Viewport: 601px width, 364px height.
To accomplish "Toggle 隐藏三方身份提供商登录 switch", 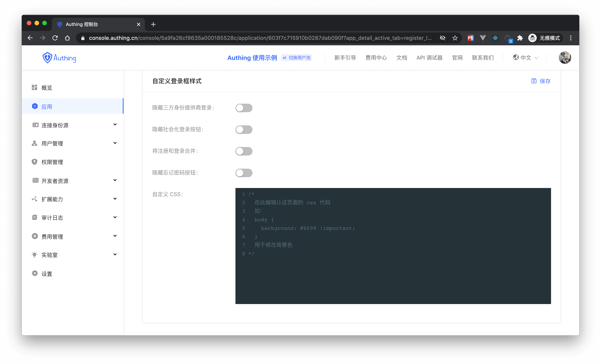I will [244, 108].
